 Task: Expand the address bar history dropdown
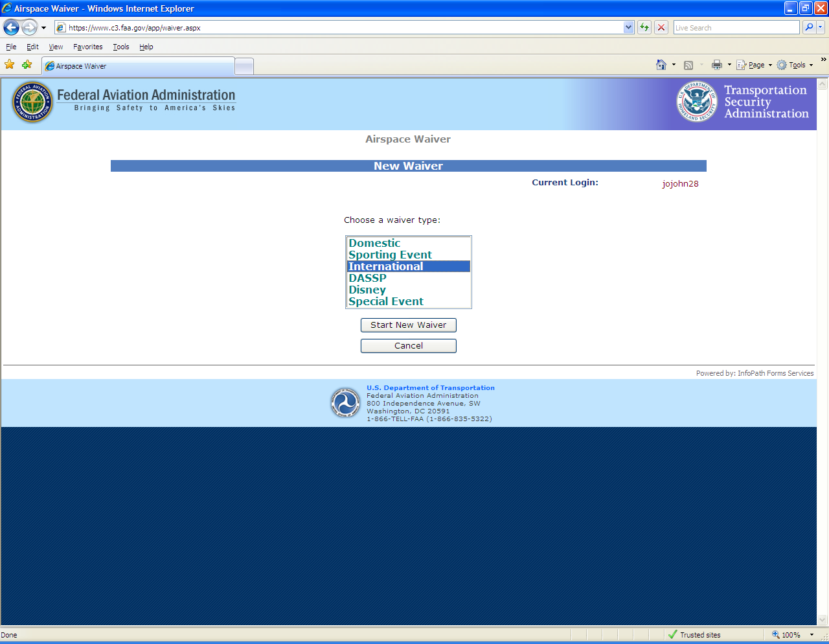click(x=628, y=28)
